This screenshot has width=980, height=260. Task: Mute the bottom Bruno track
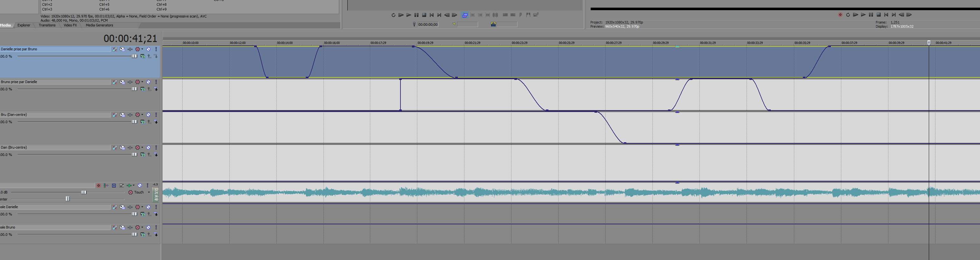click(x=148, y=227)
